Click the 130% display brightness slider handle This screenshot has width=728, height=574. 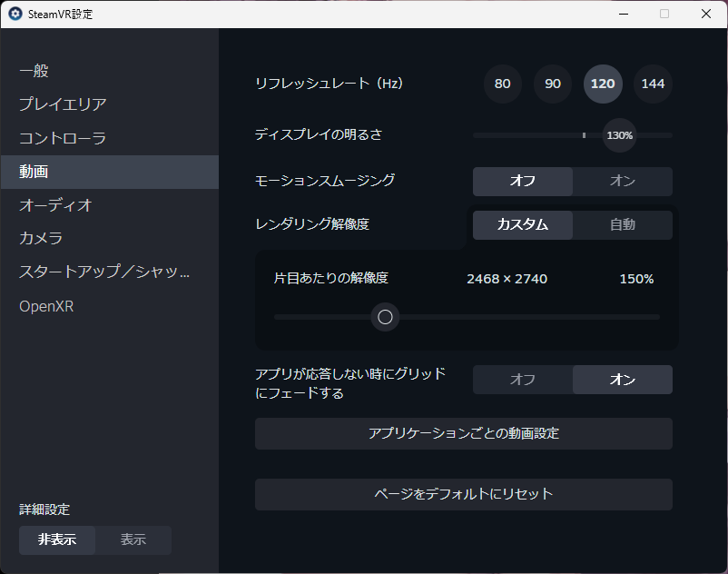[619, 135]
